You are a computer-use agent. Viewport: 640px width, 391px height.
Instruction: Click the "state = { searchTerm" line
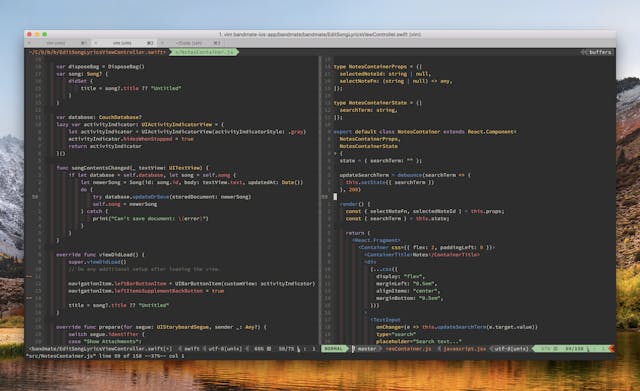[381, 161]
